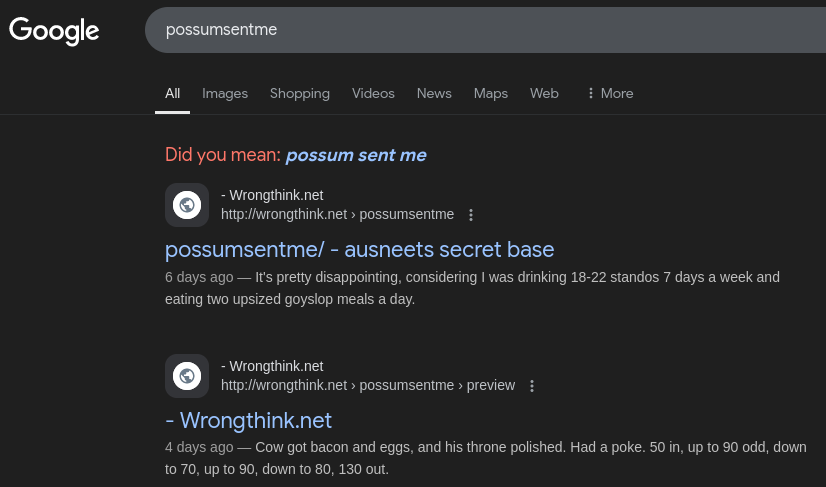Viewport: 826px width, 487px height.
Task: Expand the More search filters menu
Action: coord(610,93)
